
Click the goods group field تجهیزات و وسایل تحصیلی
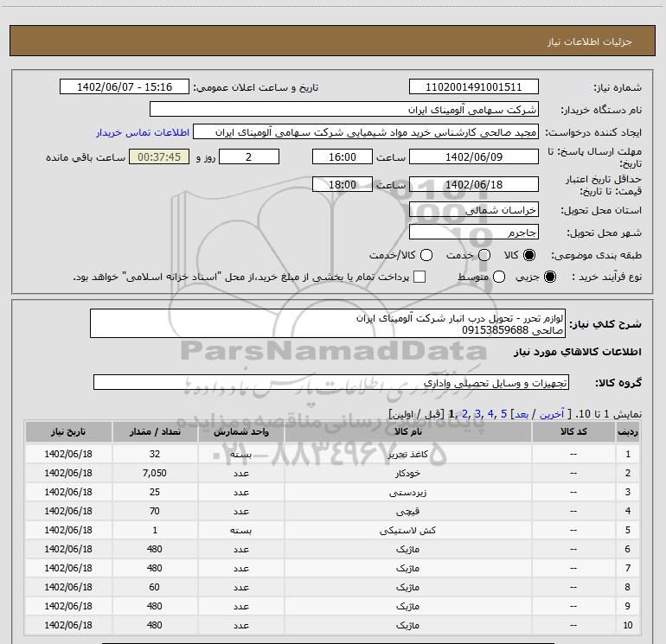tap(331, 382)
